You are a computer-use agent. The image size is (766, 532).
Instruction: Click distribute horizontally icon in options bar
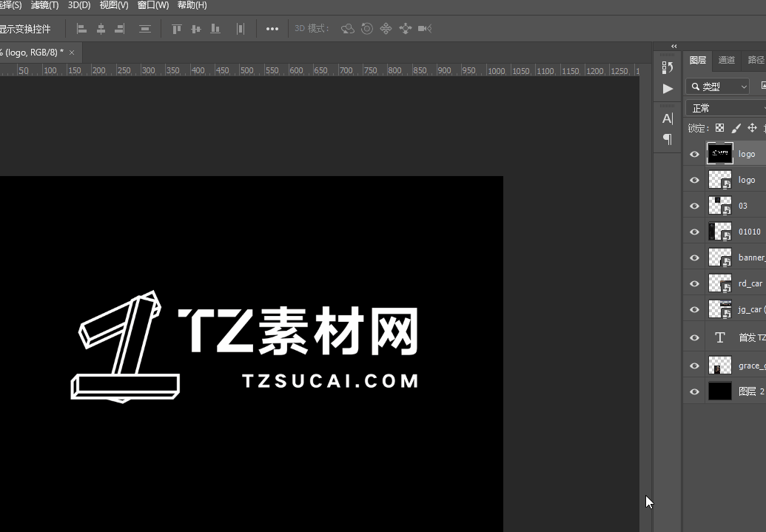click(x=240, y=29)
